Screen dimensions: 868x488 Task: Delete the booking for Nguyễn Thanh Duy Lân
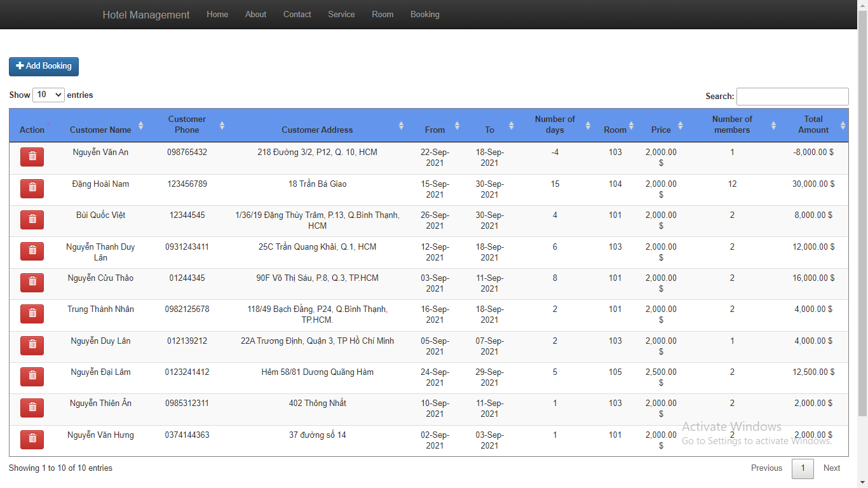click(32, 251)
